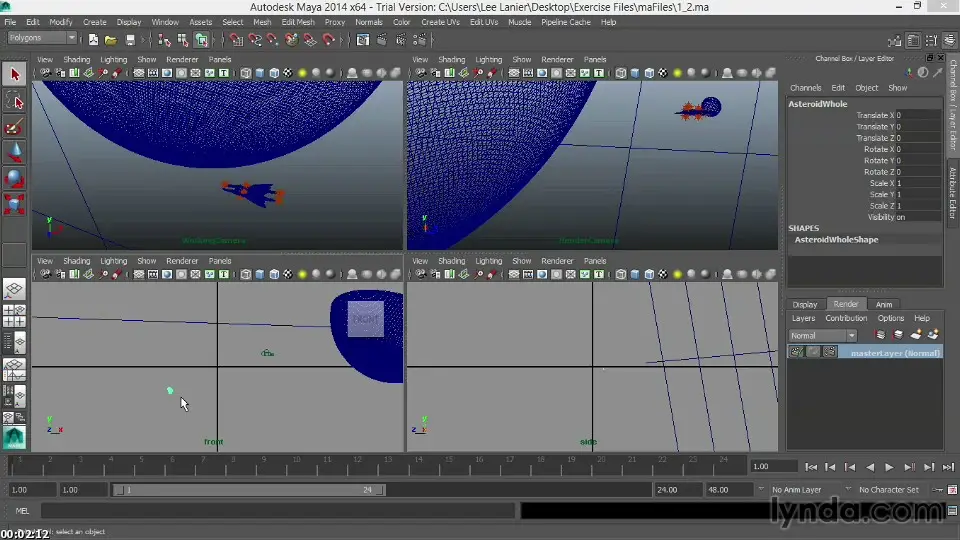
Task: Open the Create UVs menu
Action: [x=440, y=22]
